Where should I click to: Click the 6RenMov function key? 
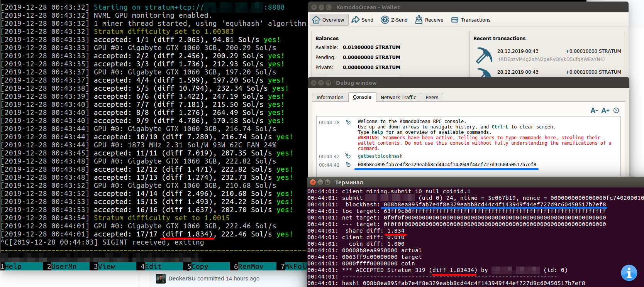coord(255,266)
